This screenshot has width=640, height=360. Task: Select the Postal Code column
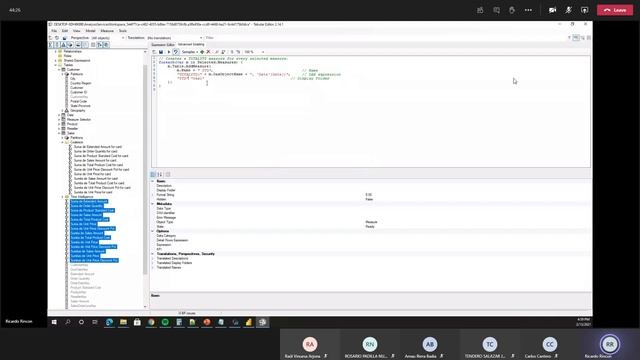tap(79, 101)
